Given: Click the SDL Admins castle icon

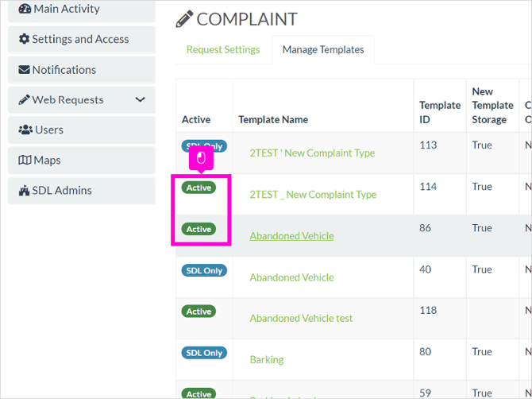Looking at the screenshot, I should tap(24, 190).
